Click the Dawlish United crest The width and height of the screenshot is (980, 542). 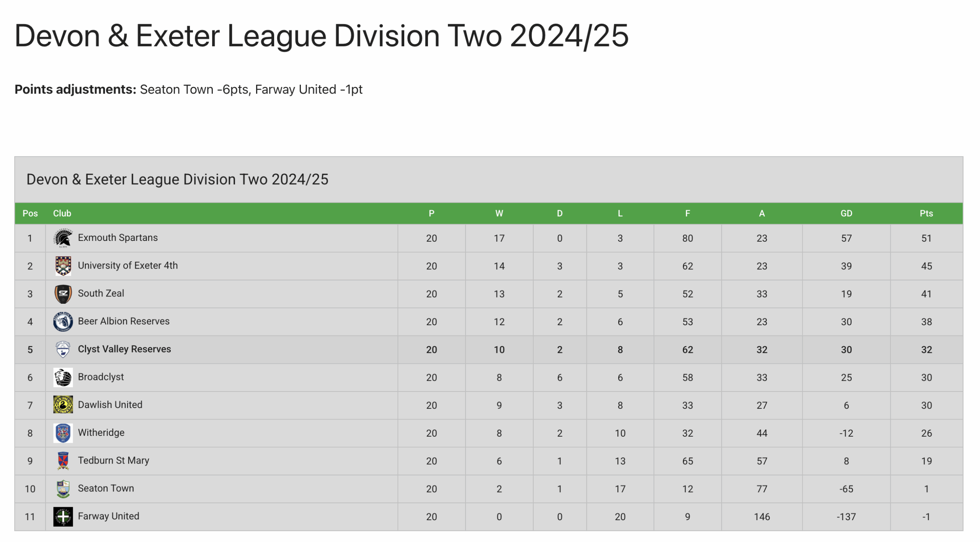63,405
